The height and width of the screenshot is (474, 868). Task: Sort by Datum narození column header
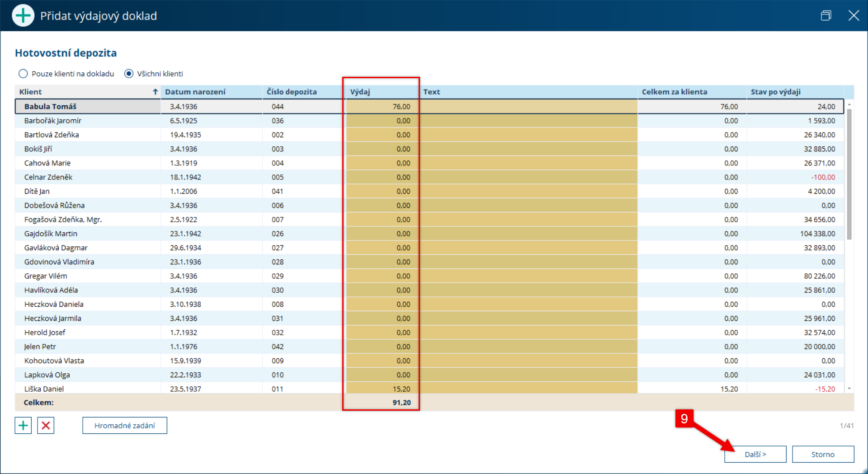pos(212,92)
